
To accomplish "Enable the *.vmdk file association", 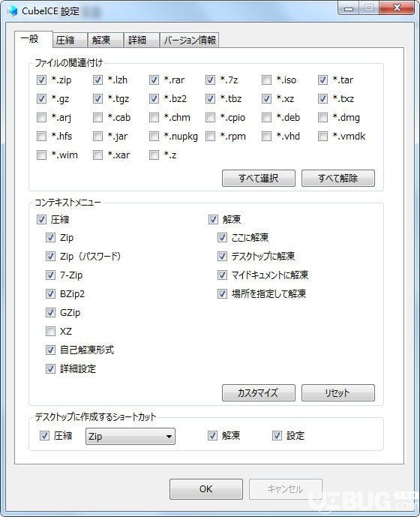I will point(322,136).
